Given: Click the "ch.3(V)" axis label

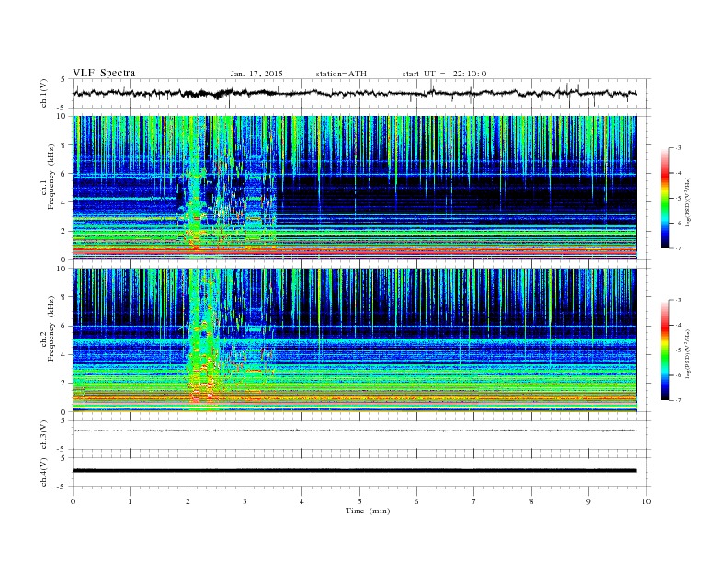Looking at the screenshot, I should tap(44, 435).
